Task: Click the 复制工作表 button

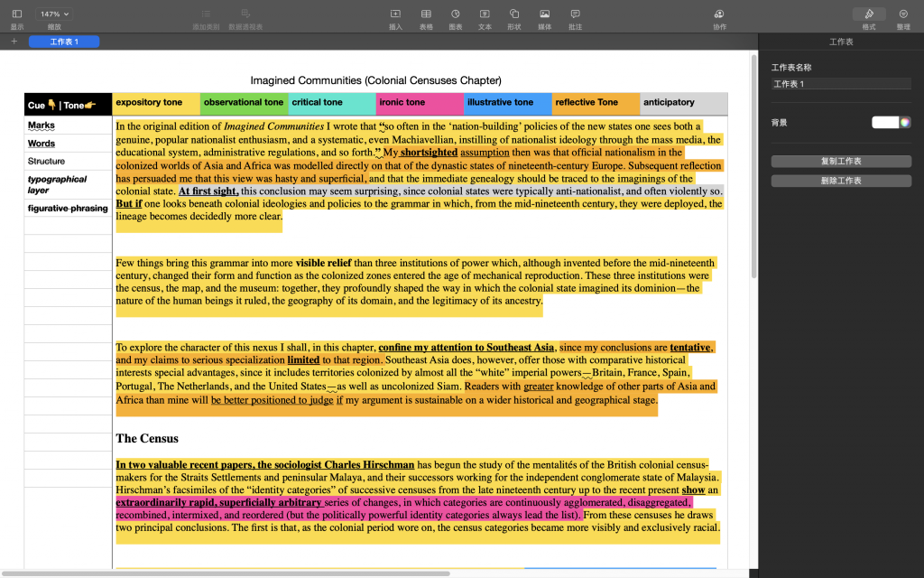Action: 841,161
